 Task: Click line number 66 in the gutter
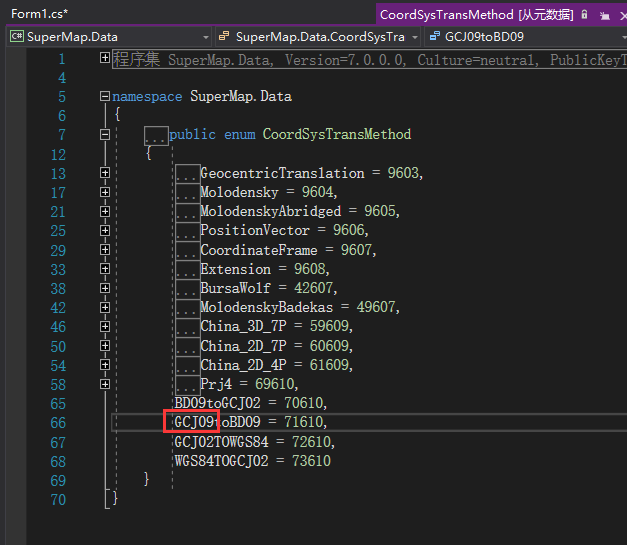pos(58,423)
